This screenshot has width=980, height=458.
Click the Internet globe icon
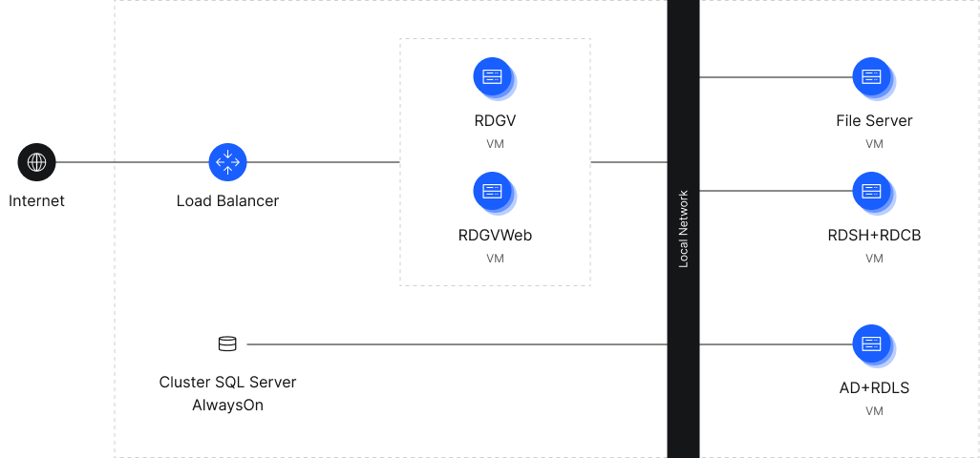pos(36,162)
